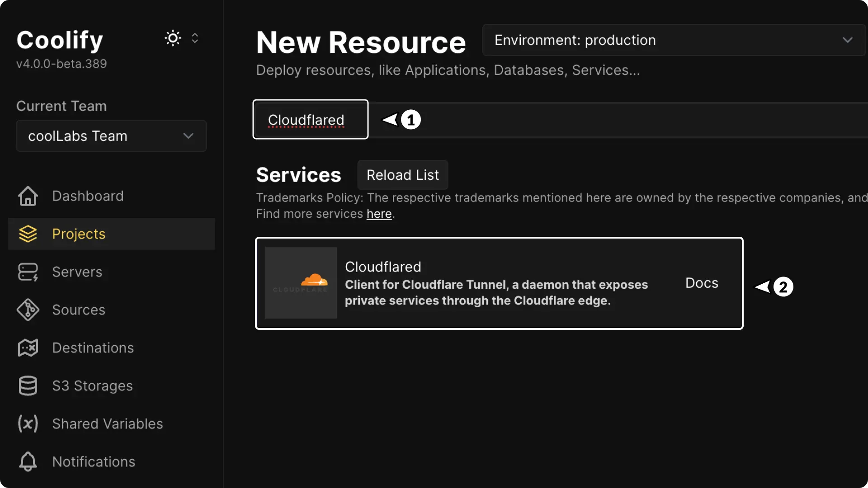
Task: Click the Cloudflared search input field
Action: click(x=311, y=120)
